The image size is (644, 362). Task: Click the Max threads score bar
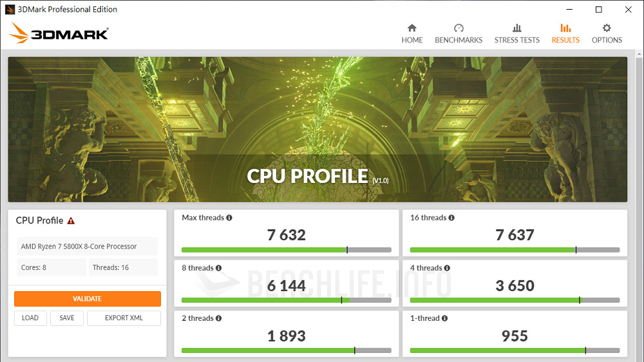(287, 250)
